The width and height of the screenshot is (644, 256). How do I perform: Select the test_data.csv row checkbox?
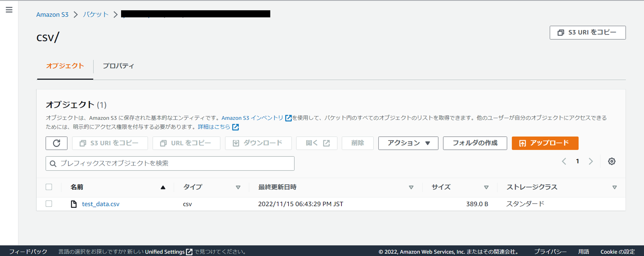coord(49,204)
